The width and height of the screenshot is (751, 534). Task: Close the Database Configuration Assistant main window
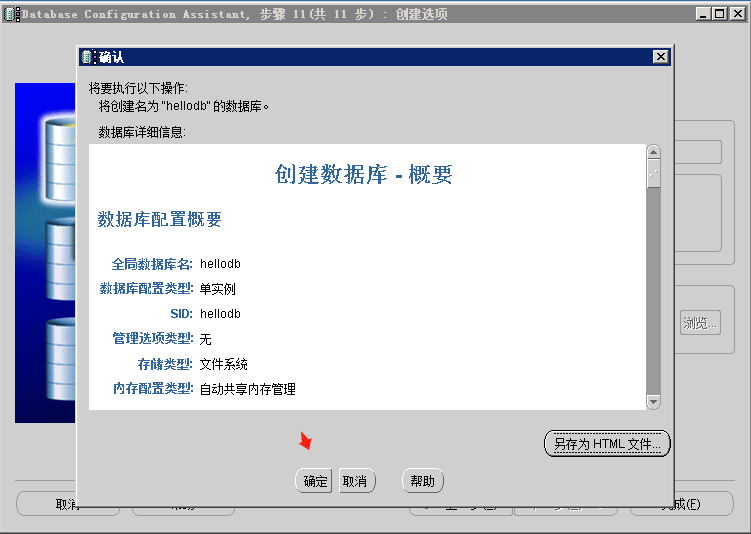point(738,14)
